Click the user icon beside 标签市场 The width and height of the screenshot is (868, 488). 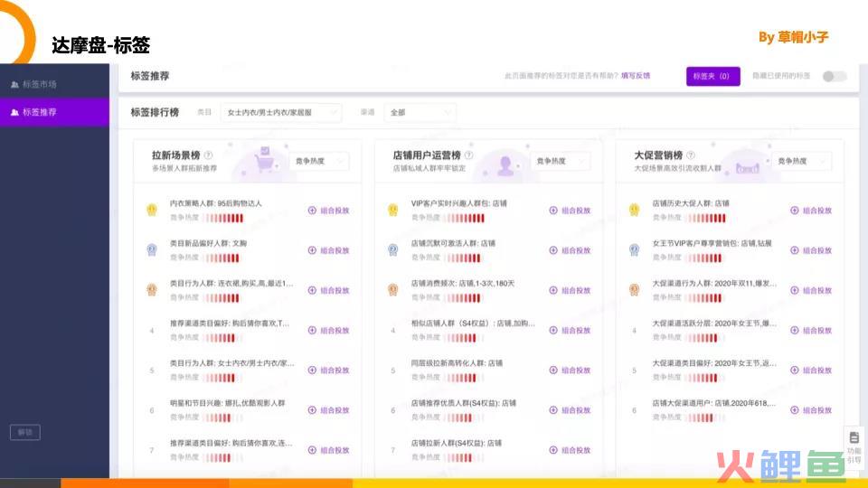tap(15, 85)
